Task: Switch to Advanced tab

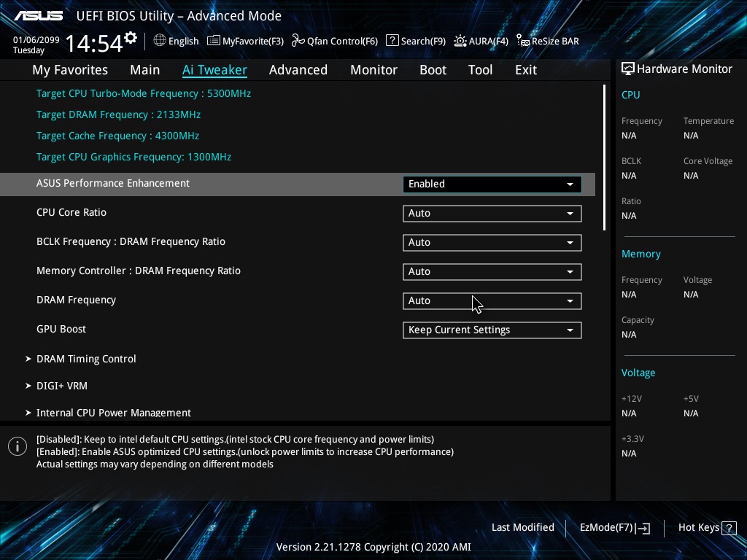Action: (298, 70)
